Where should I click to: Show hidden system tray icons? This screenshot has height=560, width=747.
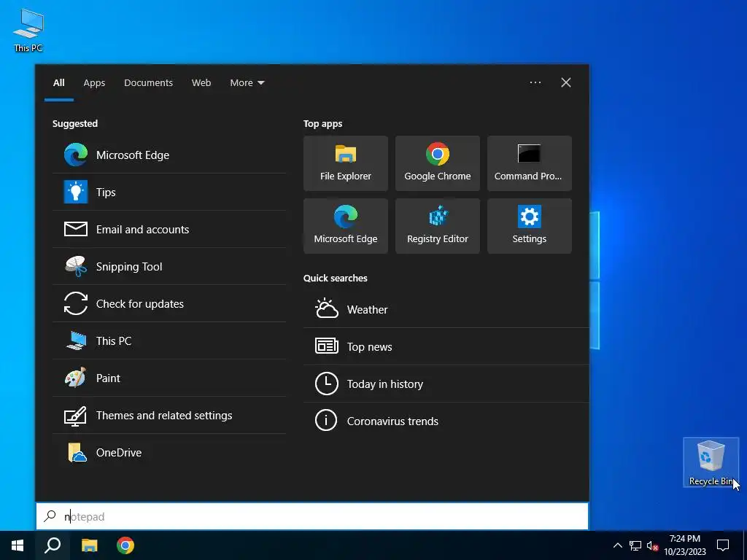(x=617, y=545)
